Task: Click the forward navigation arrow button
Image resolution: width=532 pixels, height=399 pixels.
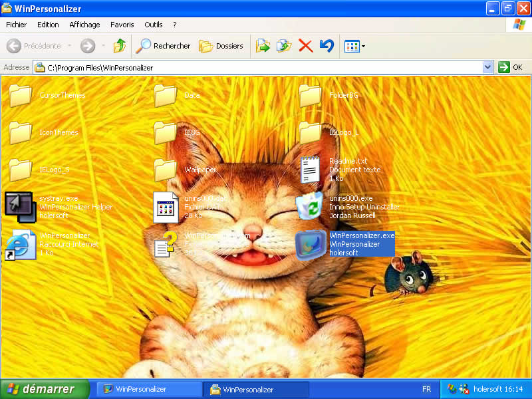Action: coord(88,46)
